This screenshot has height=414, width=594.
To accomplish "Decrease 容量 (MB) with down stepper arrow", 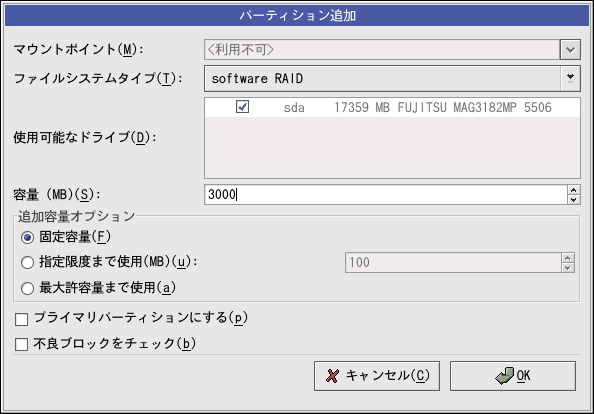I will [574, 200].
